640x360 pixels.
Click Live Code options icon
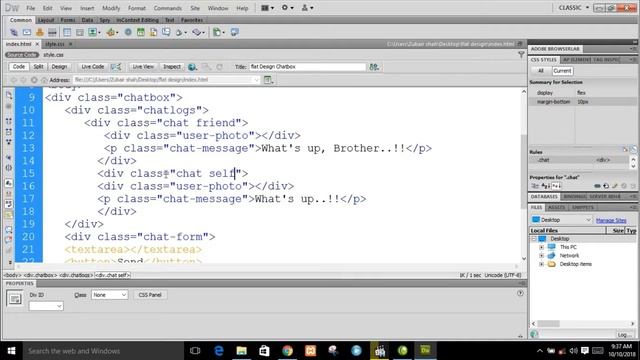click(x=116, y=67)
